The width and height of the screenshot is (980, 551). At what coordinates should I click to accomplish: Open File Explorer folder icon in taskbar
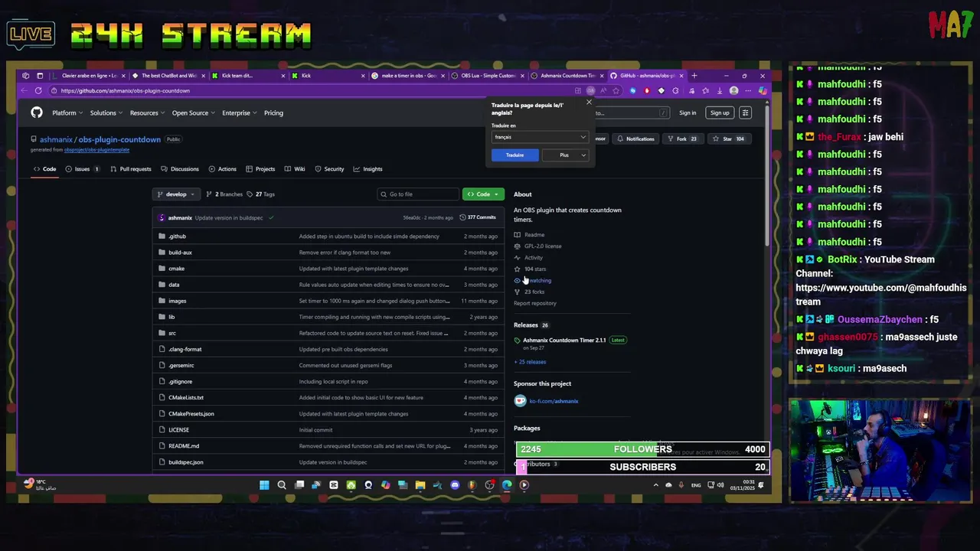[420, 485]
